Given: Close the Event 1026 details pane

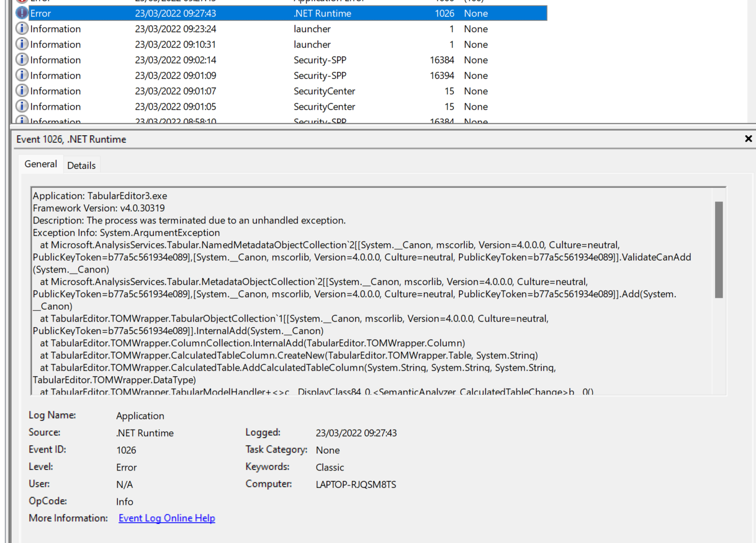Looking at the screenshot, I should (748, 138).
